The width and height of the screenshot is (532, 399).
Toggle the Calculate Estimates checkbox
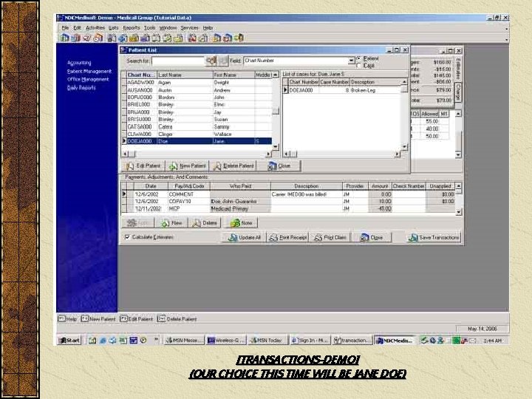click(x=127, y=237)
